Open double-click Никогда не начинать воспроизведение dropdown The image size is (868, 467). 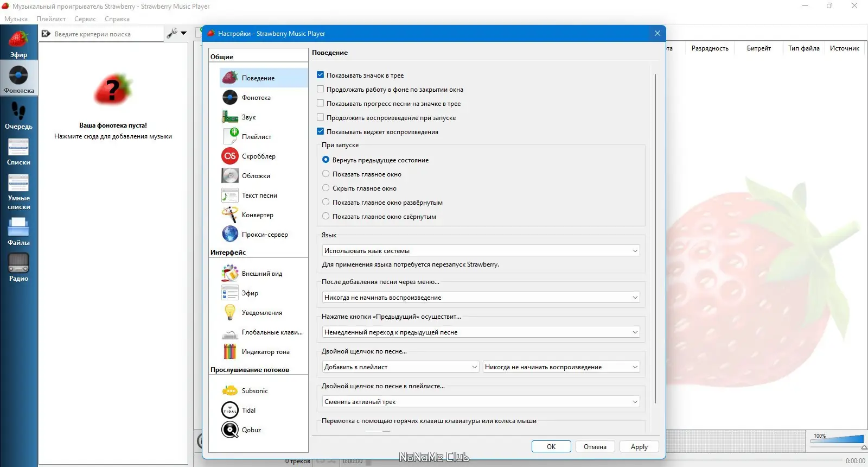[x=561, y=367]
